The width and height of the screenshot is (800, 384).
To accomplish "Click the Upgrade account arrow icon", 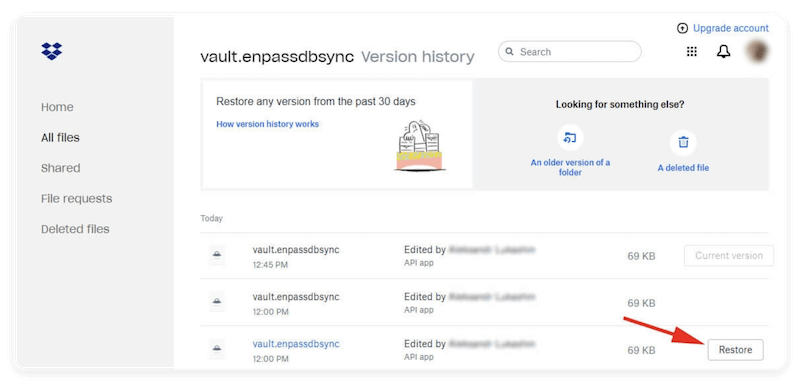I will pos(682,29).
